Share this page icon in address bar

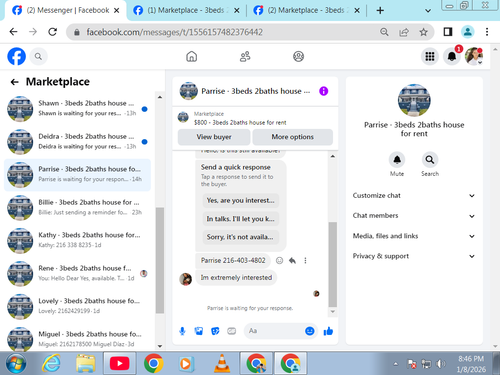(x=404, y=32)
